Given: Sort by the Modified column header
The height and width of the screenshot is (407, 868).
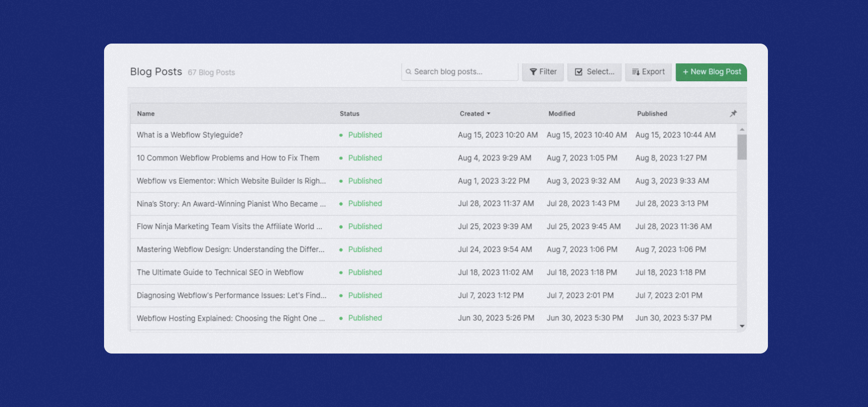Looking at the screenshot, I should [x=561, y=113].
